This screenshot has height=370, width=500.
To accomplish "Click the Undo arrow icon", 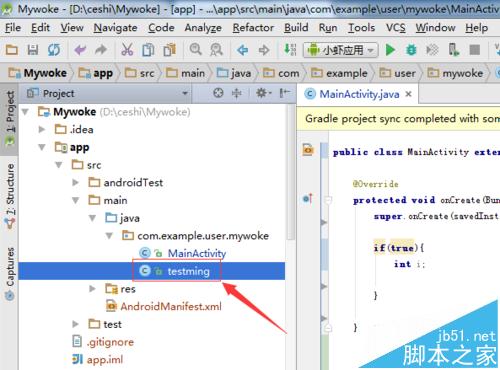I will point(80,50).
